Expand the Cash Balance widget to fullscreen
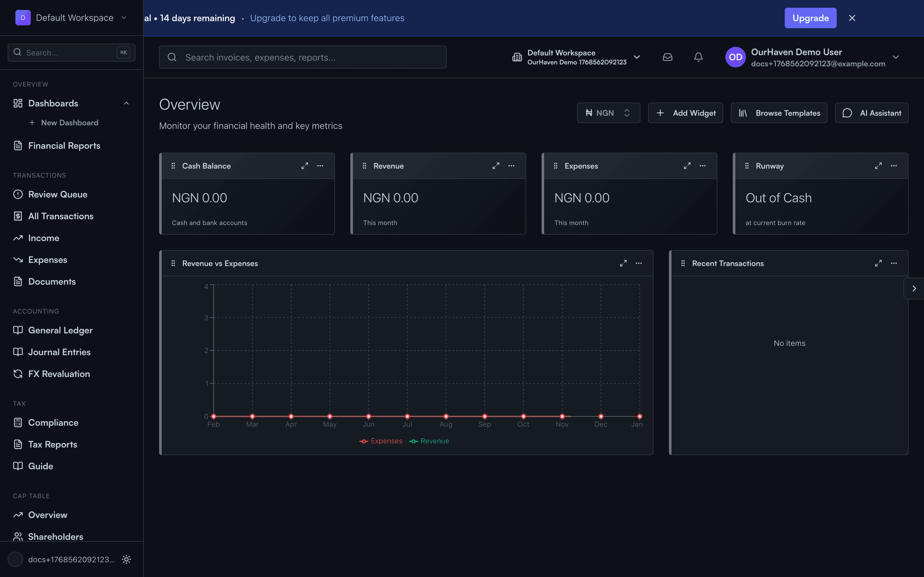Viewport: 924px width, 577px height. 304,166
